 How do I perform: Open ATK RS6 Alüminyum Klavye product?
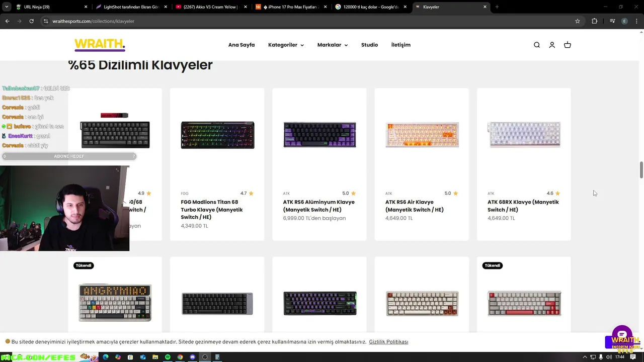(319, 206)
